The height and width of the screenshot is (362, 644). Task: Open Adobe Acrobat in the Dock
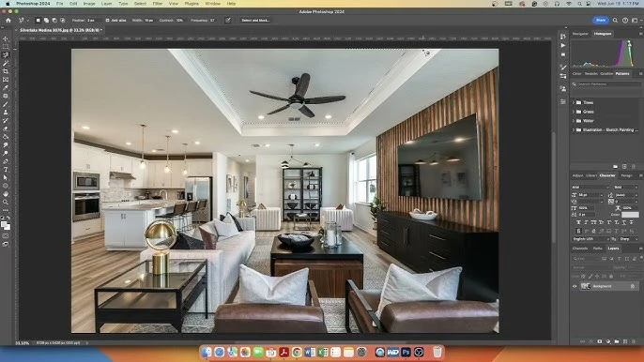[x=284, y=352]
